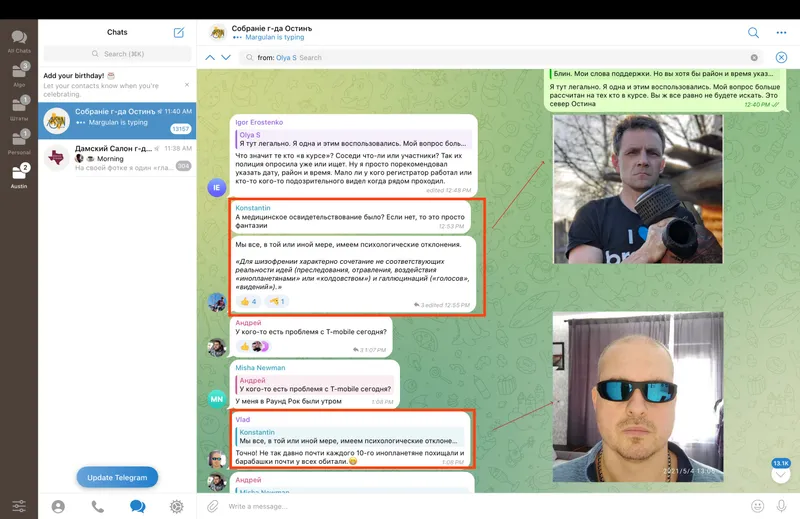The height and width of the screenshot is (519, 800).
Task: Open the quoted Konstantin reply in Vlad's message
Action: (351, 436)
